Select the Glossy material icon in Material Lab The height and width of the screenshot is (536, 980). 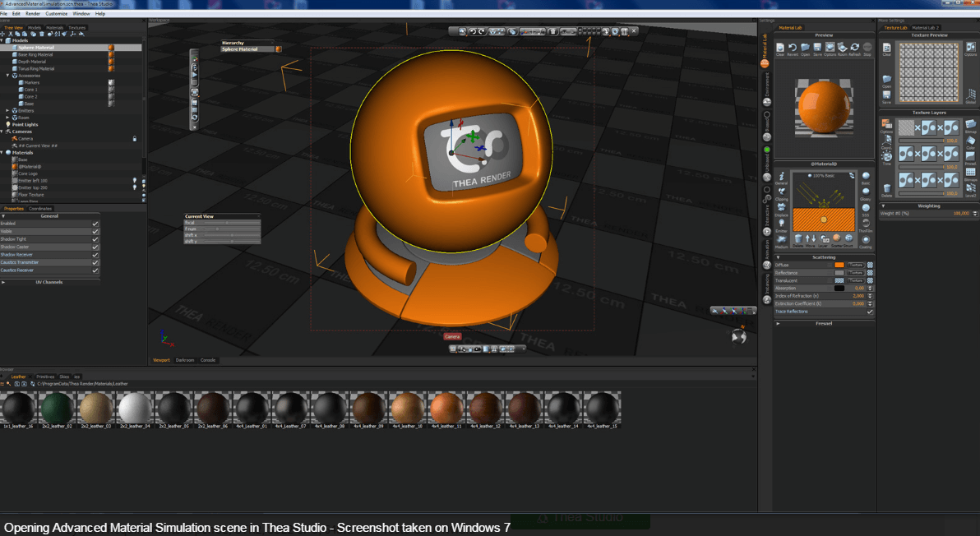pyautogui.click(x=866, y=192)
